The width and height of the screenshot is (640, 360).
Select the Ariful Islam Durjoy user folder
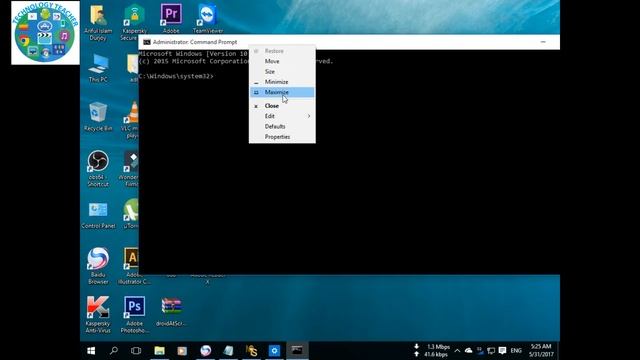(x=98, y=22)
